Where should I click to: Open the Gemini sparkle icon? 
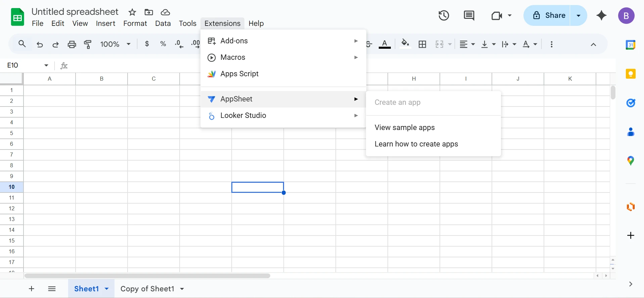pos(601,15)
